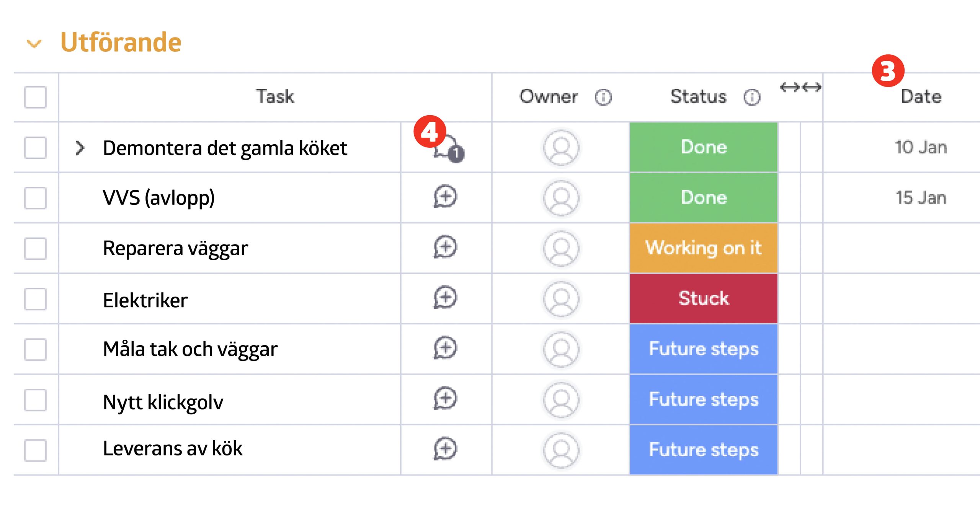Screen dimensions: 980x506
Task: Open the Stuck status dropdown for Elektriker
Action: tap(704, 299)
